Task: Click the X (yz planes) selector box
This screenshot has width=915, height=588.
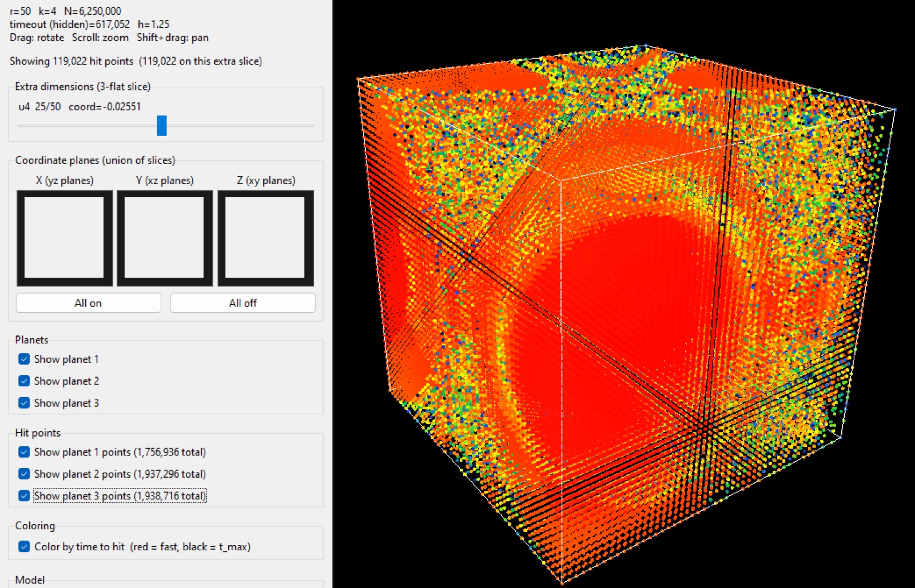Action: click(65, 238)
